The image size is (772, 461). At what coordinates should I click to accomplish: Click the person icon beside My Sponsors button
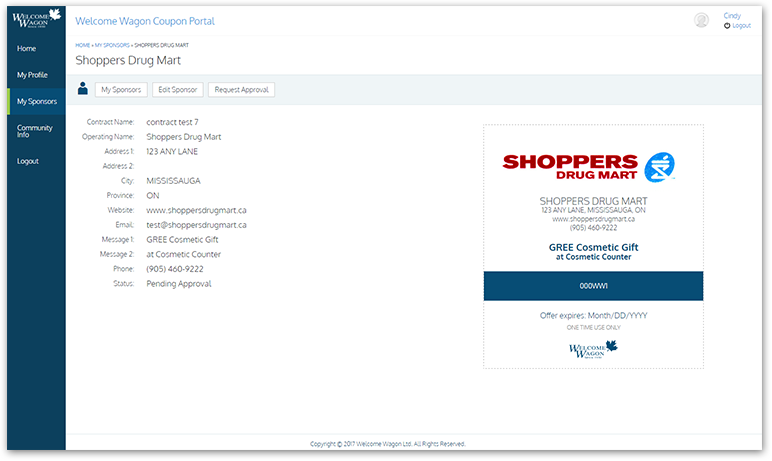coord(82,90)
